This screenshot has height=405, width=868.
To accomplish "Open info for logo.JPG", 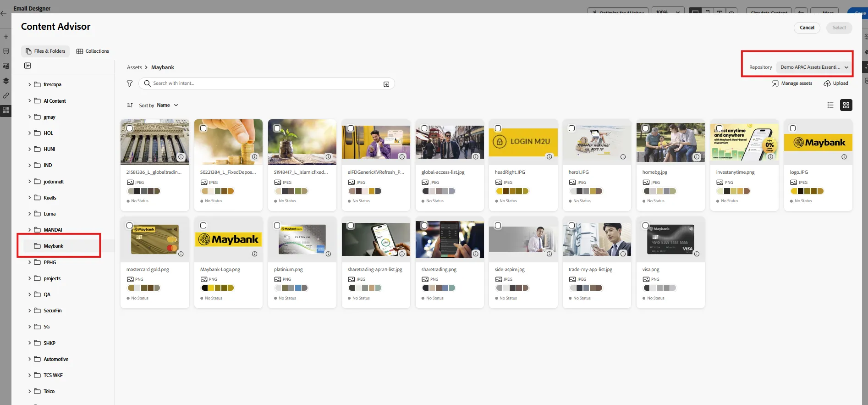I will pyautogui.click(x=844, y=157).
